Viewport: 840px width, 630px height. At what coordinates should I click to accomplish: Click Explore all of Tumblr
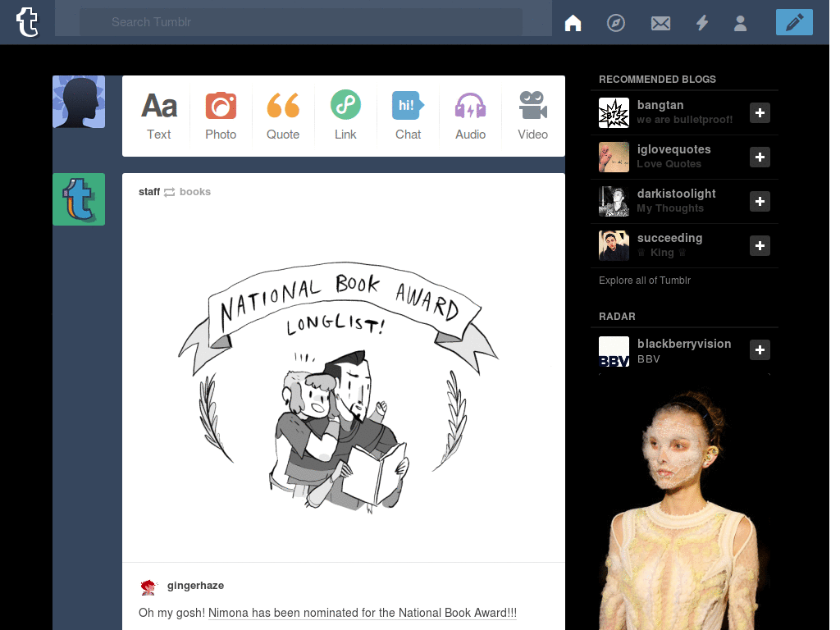(x=645, y=281)
